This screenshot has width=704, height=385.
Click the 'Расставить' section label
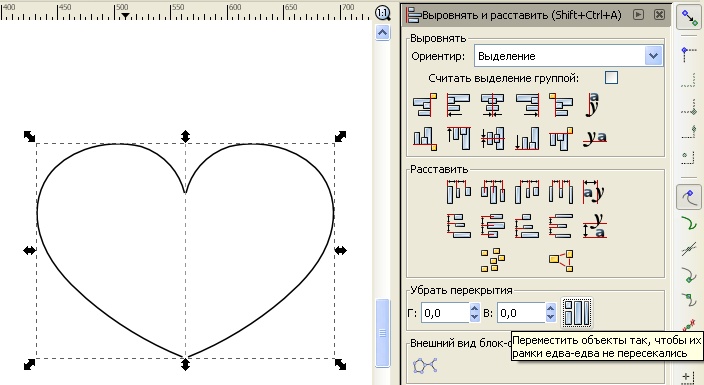(439, 169)
